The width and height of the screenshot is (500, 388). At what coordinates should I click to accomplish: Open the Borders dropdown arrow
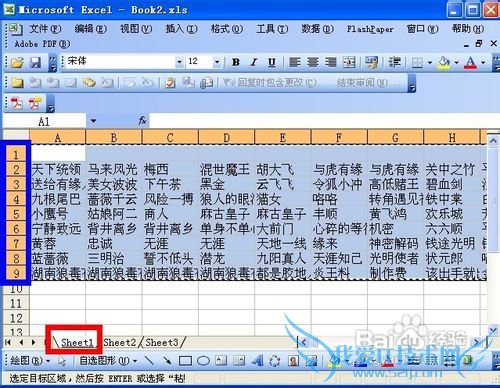[x=430, y=62]
